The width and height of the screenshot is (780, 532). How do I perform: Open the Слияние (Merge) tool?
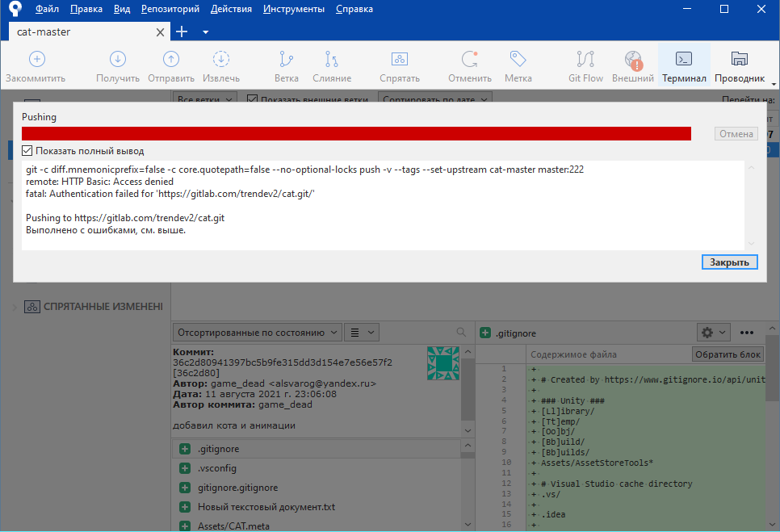coord(332,60)
